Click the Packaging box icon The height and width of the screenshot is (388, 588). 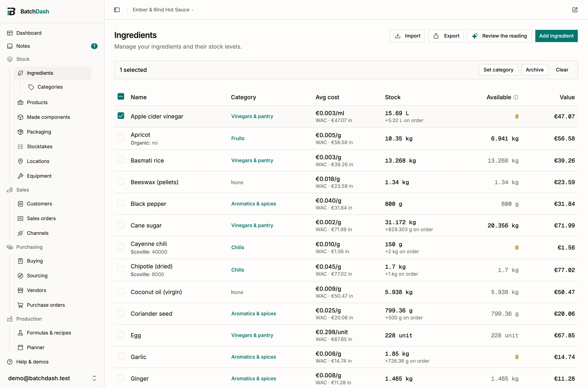pos(21,132)
